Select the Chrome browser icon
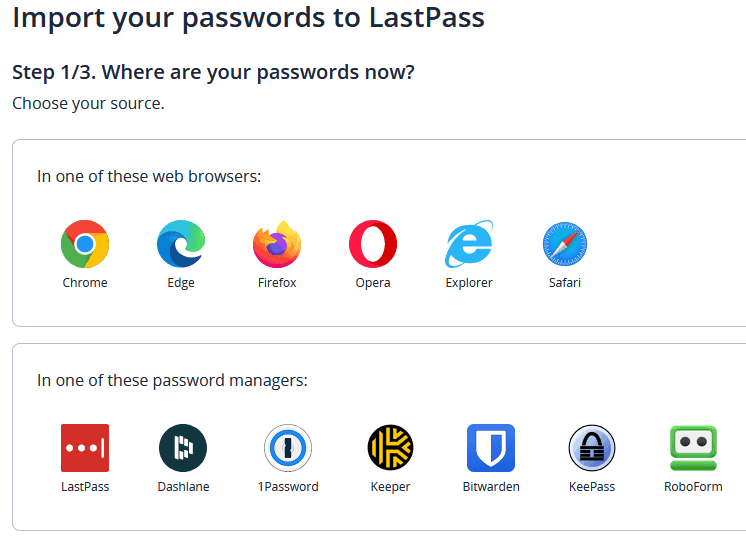Image resolution: width=746 pixels, height=543 pixels. click(x=85, y=244)
